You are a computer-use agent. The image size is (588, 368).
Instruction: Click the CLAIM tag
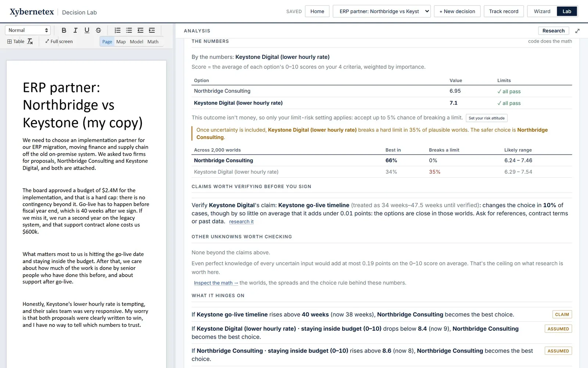coord(562,315)
